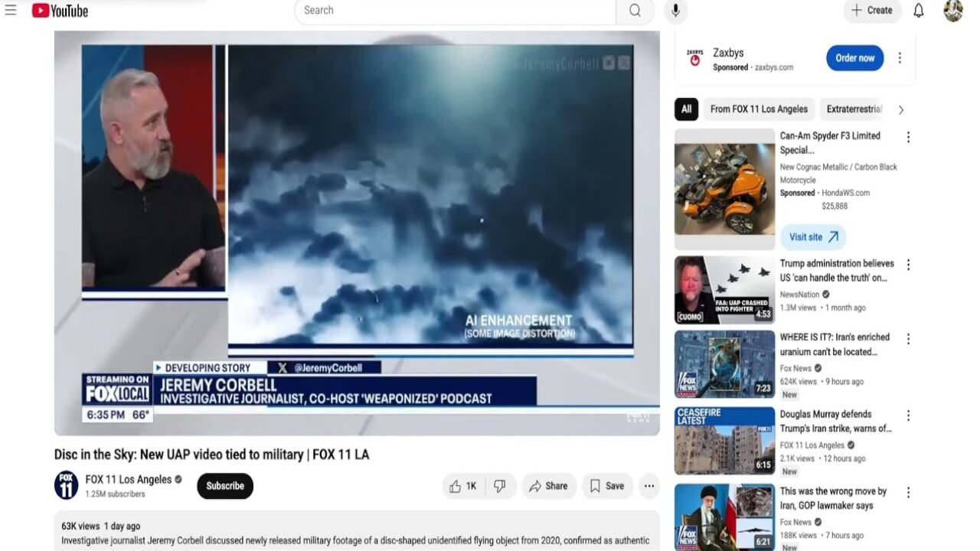
Task: Open the WHERE IS IT Iran uranium thumbnail
Action: click(x=724, y=364)
